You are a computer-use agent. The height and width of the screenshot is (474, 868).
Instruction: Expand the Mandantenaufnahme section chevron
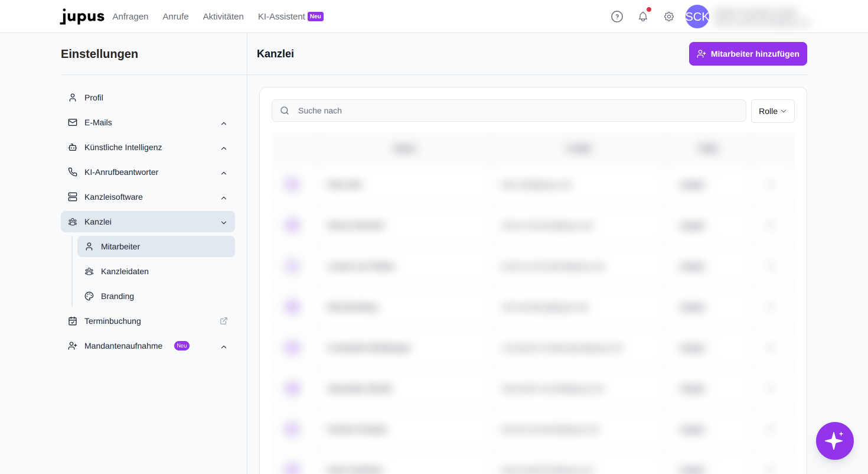[224, 346]
